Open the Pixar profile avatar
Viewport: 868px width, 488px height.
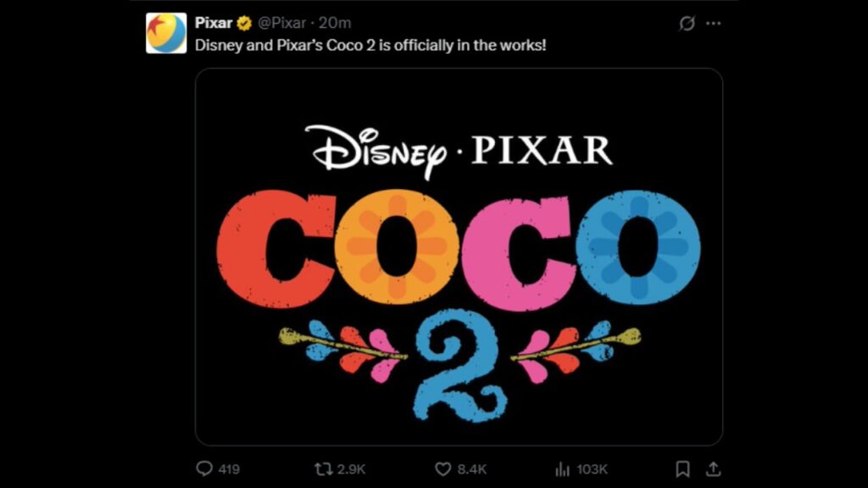click(x=166, y=33)
